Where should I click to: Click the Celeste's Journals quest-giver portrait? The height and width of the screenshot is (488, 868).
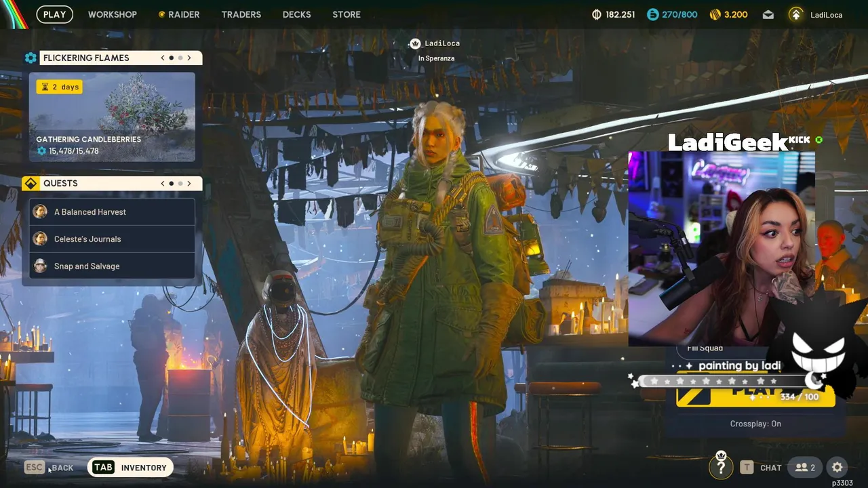(x=41, y=239)
